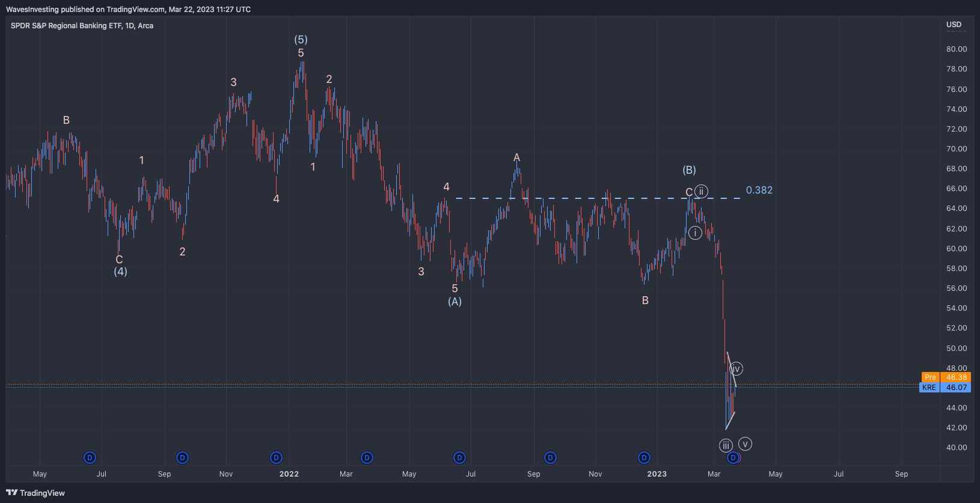The height and width of the screenshot is (503, 980).
Task: Select the C label above wave (4)
Action: click(x=119, y=260)
